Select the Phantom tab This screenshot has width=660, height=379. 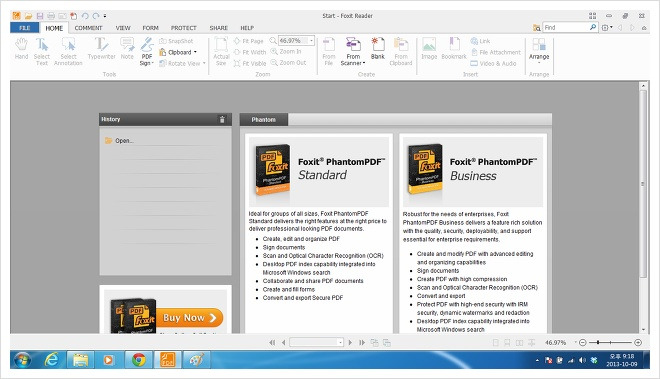click(263, 120)
